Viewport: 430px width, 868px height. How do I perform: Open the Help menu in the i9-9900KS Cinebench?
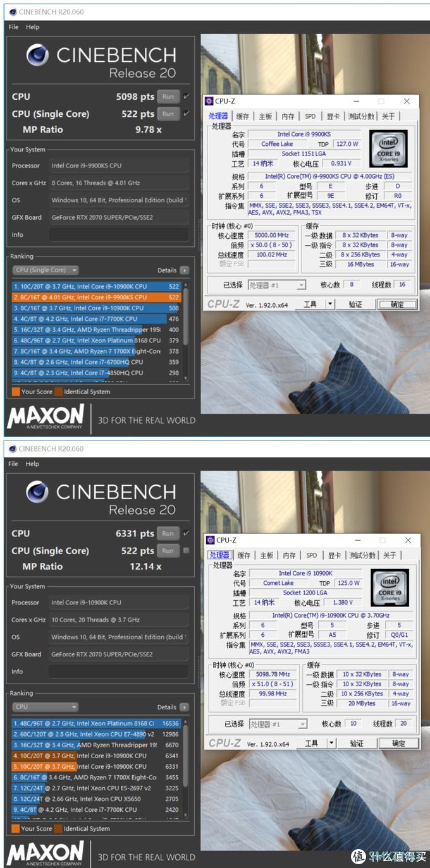[33, 27]
